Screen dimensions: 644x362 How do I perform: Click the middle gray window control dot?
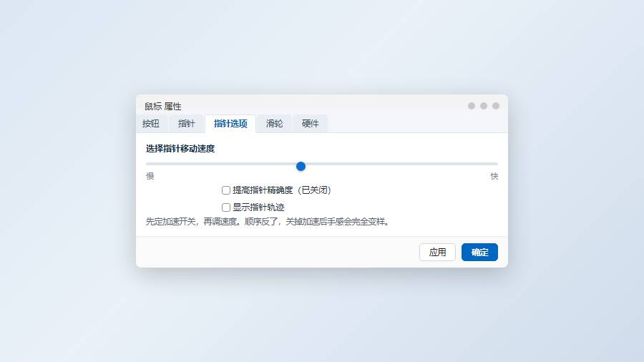(484, 106)
